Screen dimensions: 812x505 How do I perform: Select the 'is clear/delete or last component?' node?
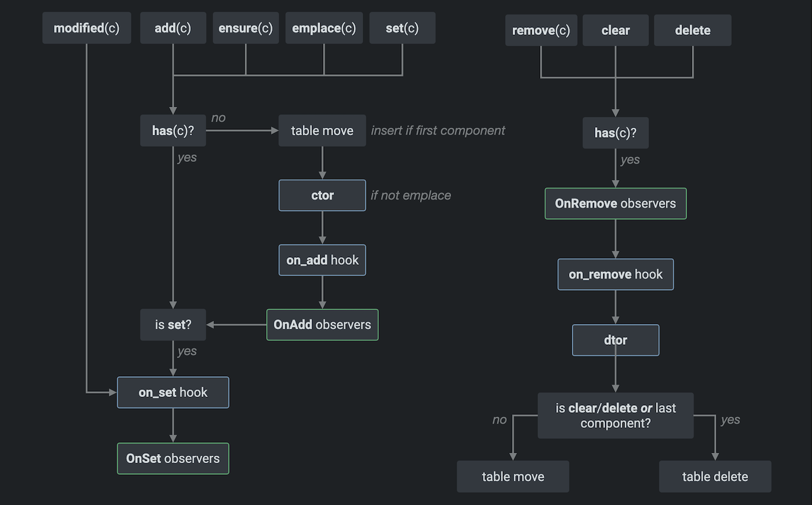615,416
